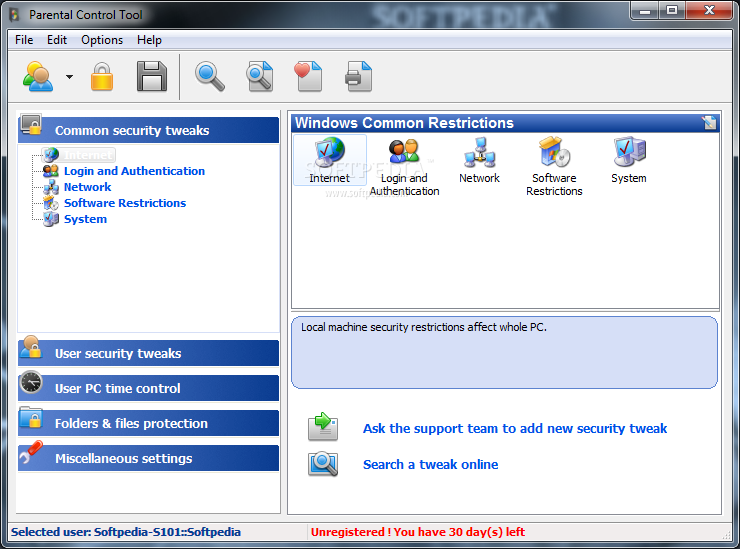
Task: Open the Options menu
Action: 102,40
